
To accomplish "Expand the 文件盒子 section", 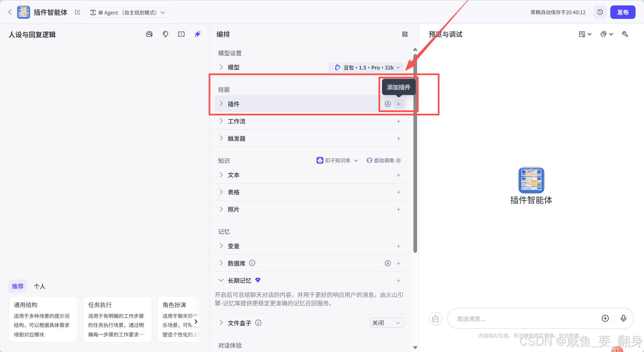I will (x=221, y=322).
